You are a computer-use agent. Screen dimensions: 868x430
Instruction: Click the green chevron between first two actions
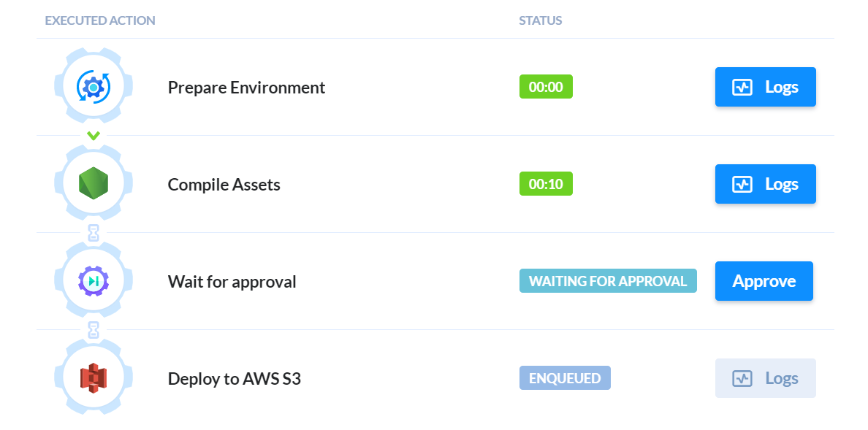click(94, 136)
